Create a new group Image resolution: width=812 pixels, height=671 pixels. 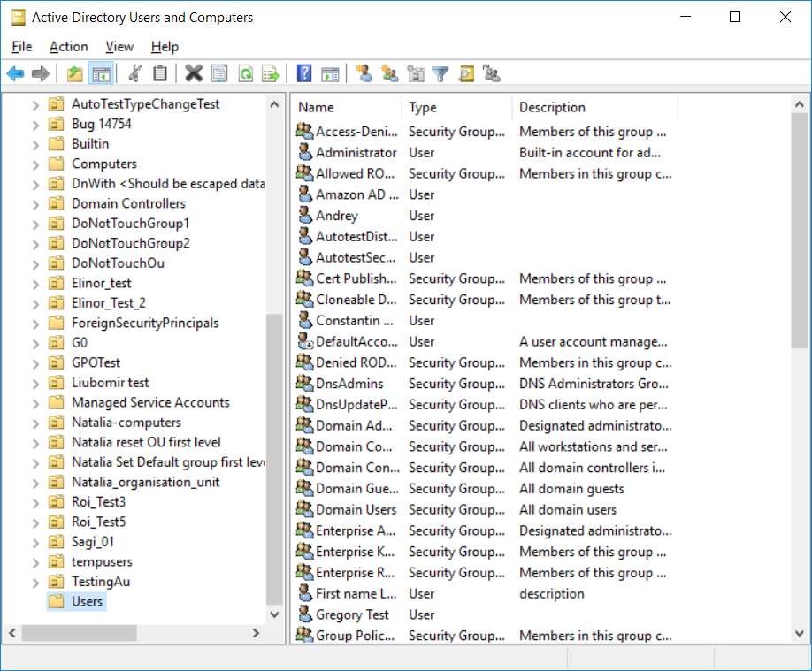coord(390,73)
